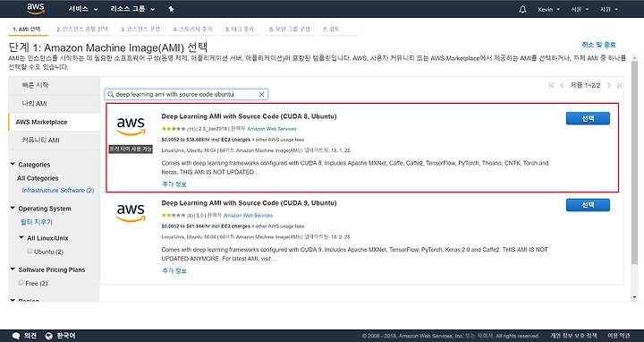
Task: Click the search magnifier icon
Action: (x=111, y=95)
